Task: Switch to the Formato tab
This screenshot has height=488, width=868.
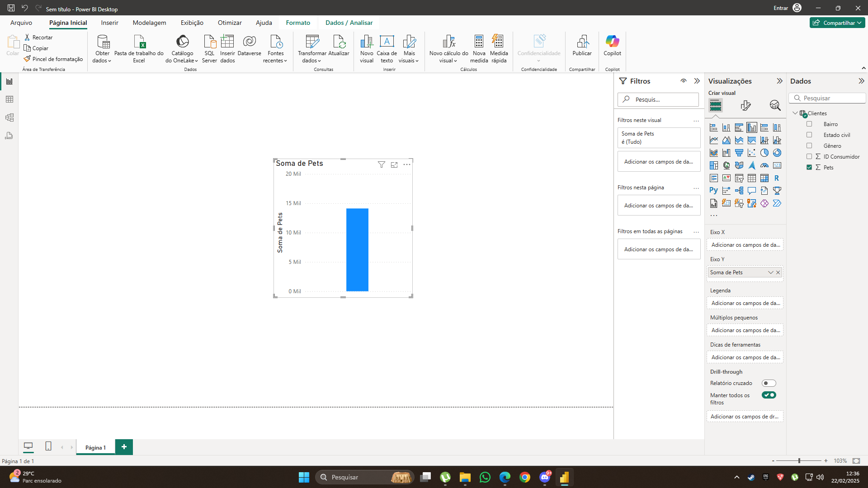Action: pyautogui.click(x=298, y=23)
